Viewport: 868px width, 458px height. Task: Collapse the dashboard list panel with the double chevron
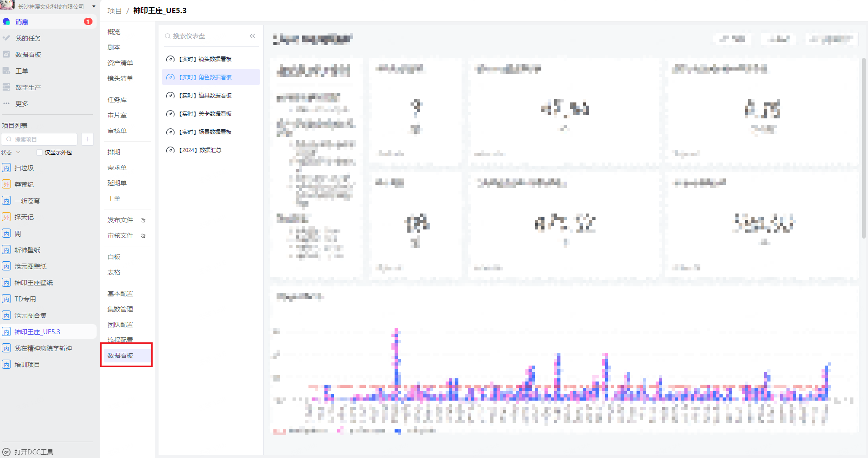pos(252,36)
